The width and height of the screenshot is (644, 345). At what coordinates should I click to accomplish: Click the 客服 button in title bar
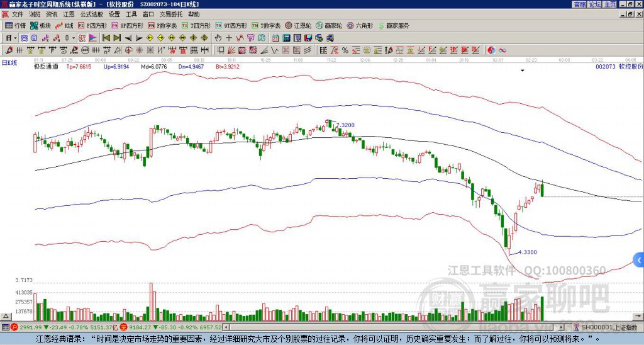pyautogui.click(x=579, y=4)
